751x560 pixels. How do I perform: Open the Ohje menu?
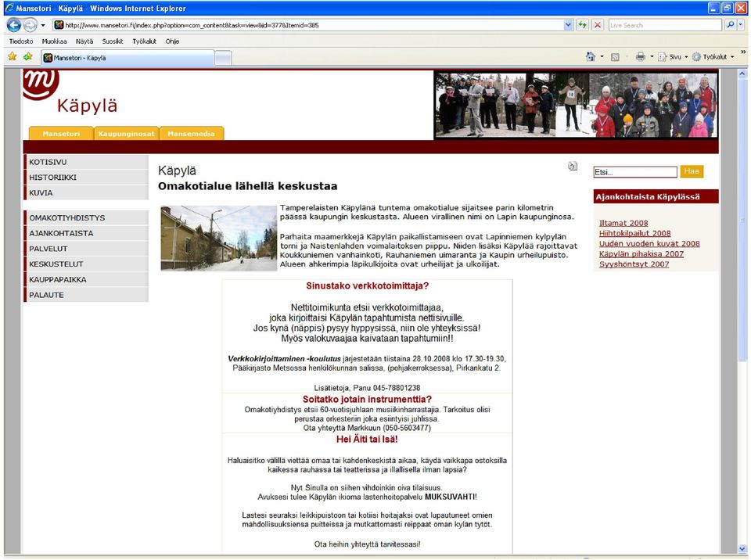(172, 41)
